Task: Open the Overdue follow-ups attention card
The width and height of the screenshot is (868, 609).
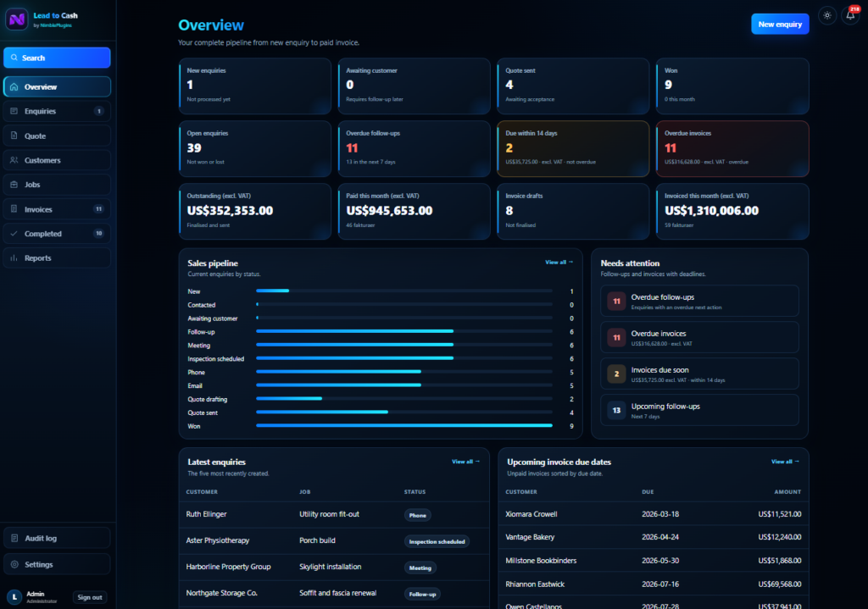Action: 699,301
